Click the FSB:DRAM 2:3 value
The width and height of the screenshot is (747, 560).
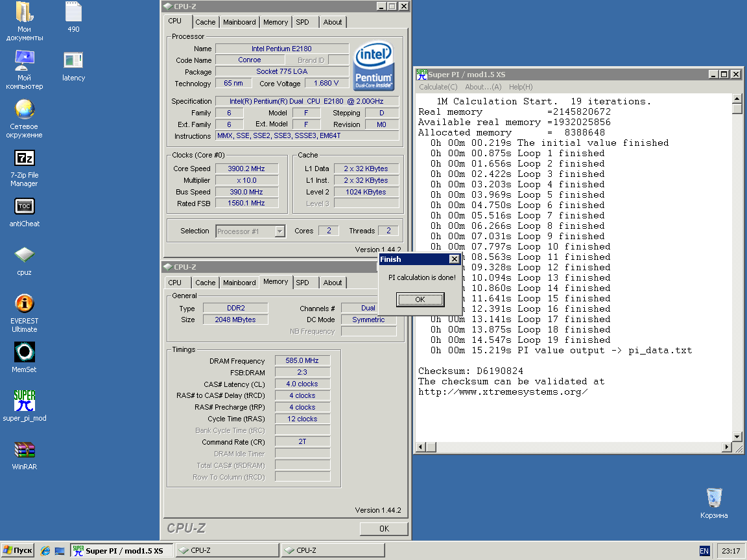302,373
